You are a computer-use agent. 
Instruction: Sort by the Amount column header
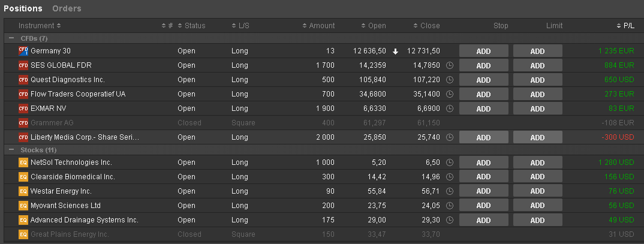pyautogui.click(x=321, y=26)
